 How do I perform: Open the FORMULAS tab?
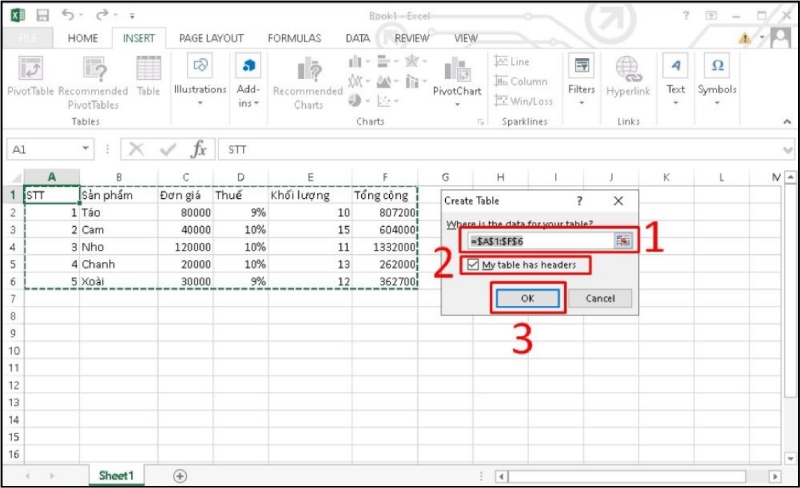(x=294, y=38)
